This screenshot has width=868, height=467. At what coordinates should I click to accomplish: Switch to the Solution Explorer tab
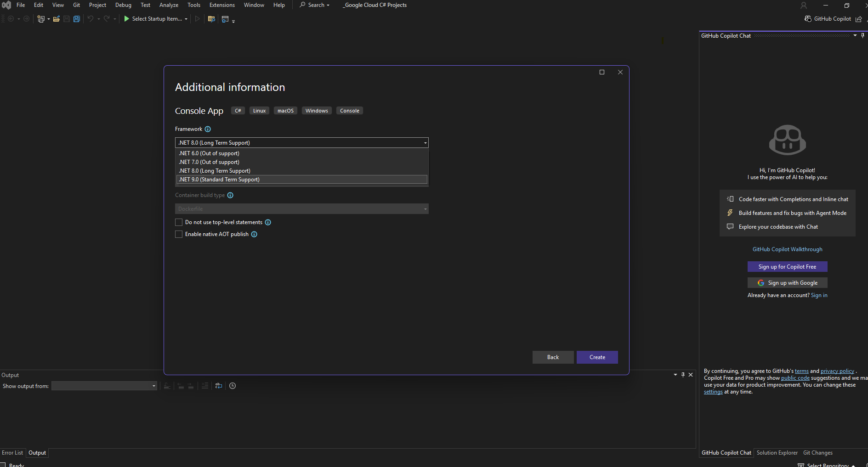click(x=777, y=453)
